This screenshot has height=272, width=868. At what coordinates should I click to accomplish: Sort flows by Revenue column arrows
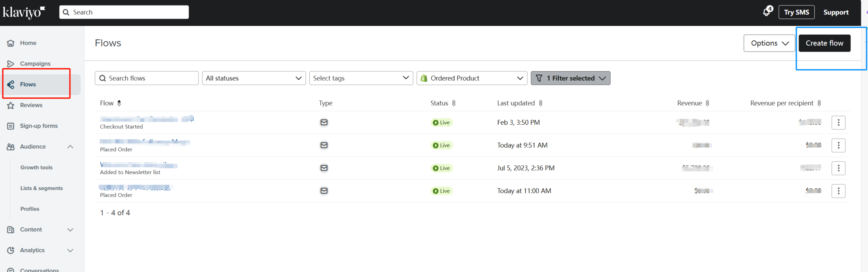(707, 103)
